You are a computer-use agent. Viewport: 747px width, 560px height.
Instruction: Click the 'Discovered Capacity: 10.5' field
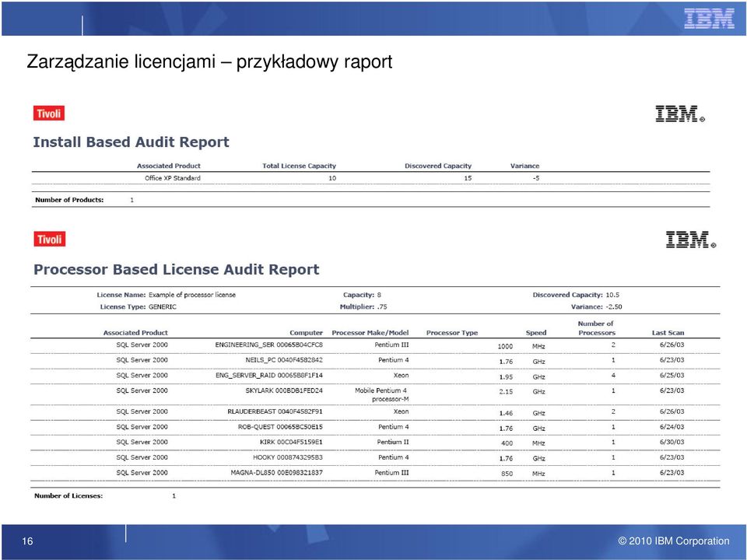click(x=576, y=295)
